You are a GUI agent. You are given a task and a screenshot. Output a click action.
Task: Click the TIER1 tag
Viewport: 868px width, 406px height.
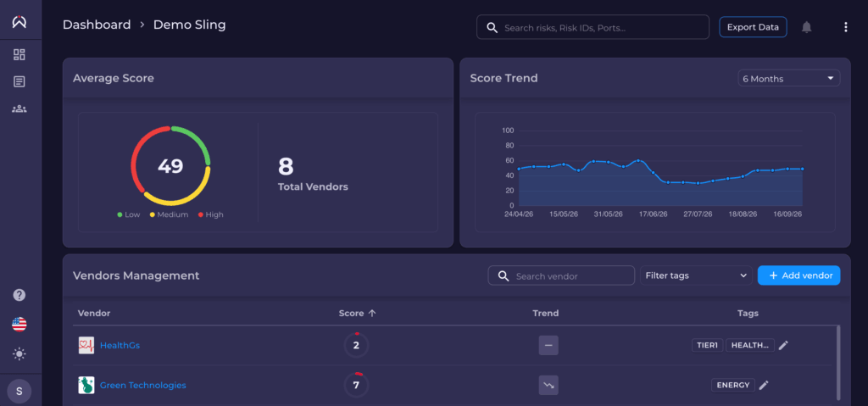click(708, 345)
